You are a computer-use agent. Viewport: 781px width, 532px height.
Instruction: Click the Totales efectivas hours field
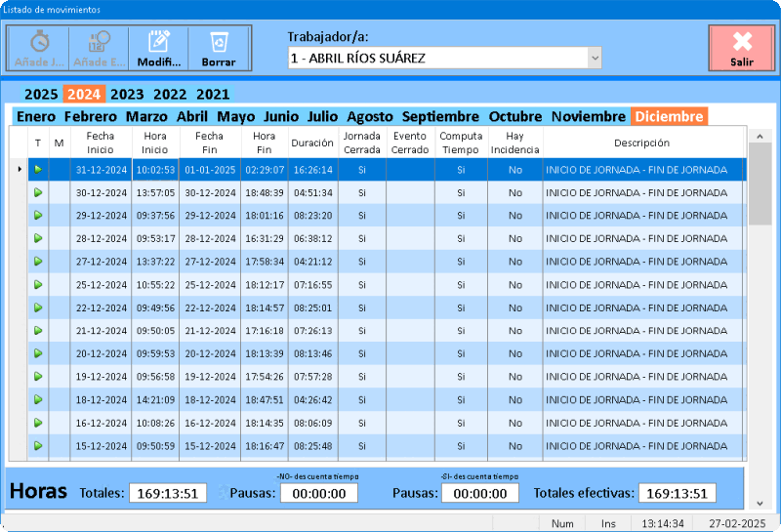(678, 494)
